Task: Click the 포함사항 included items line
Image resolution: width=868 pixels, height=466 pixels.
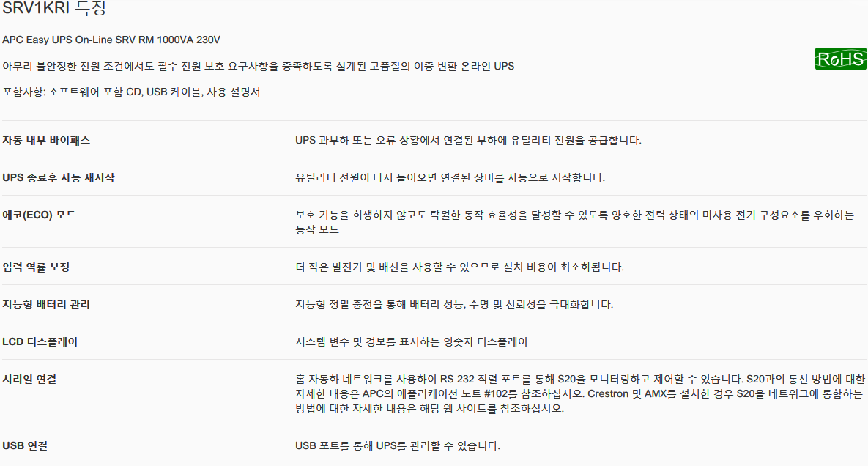Action: click(x=131, y=92)
